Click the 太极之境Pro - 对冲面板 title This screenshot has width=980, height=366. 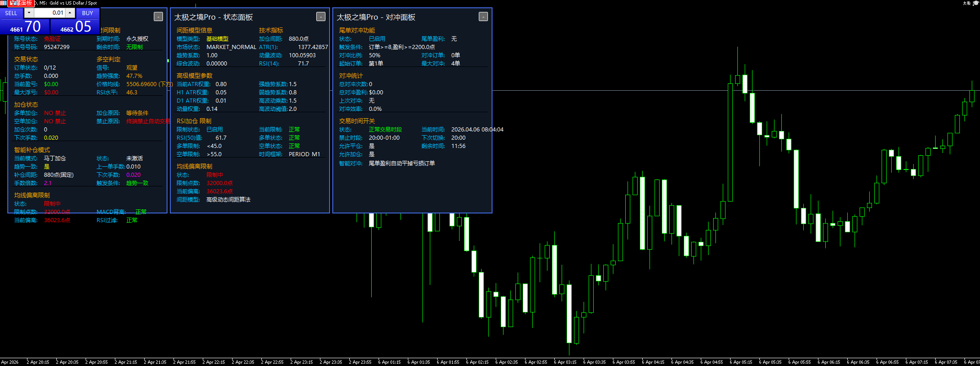[x=376, y=17]
